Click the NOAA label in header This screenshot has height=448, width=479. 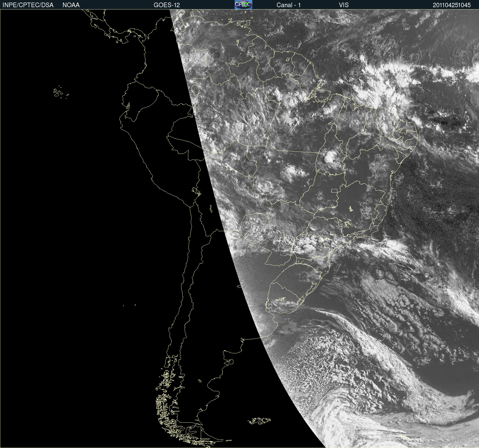point(71,5)
